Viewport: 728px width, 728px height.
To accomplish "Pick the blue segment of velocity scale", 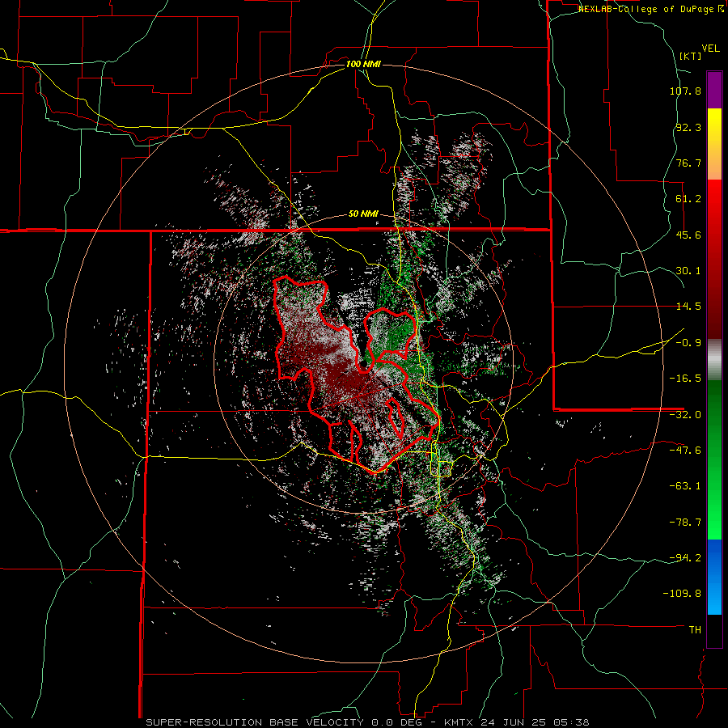I will 714,577.
